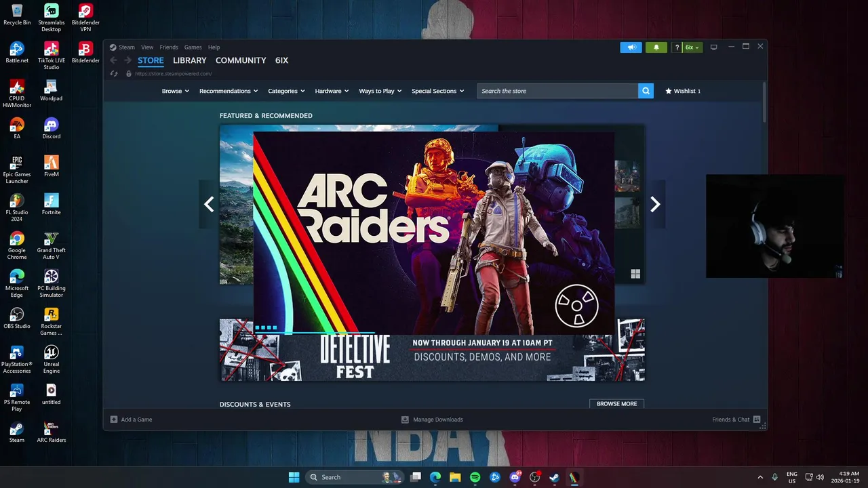Image resolution: width=868 pixels, height=488 pixels.
Task: Click the volume icon in system tray
Action: pos(821,477)
